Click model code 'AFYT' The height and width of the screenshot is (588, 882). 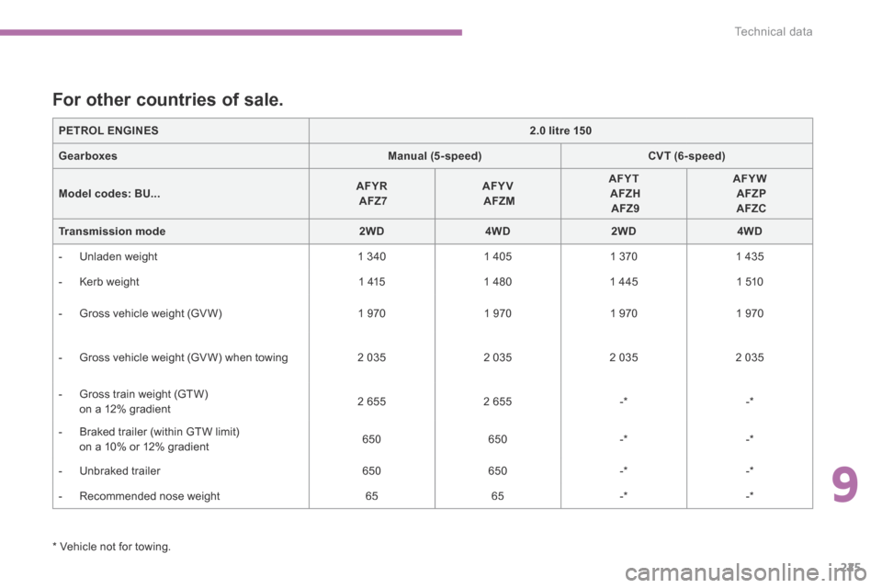624,178
